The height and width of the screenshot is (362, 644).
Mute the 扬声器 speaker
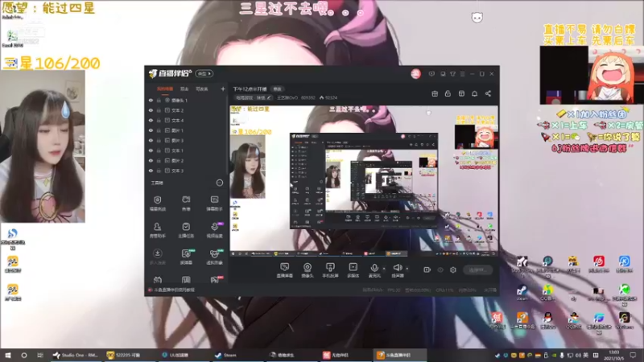(x=397, y=270)
